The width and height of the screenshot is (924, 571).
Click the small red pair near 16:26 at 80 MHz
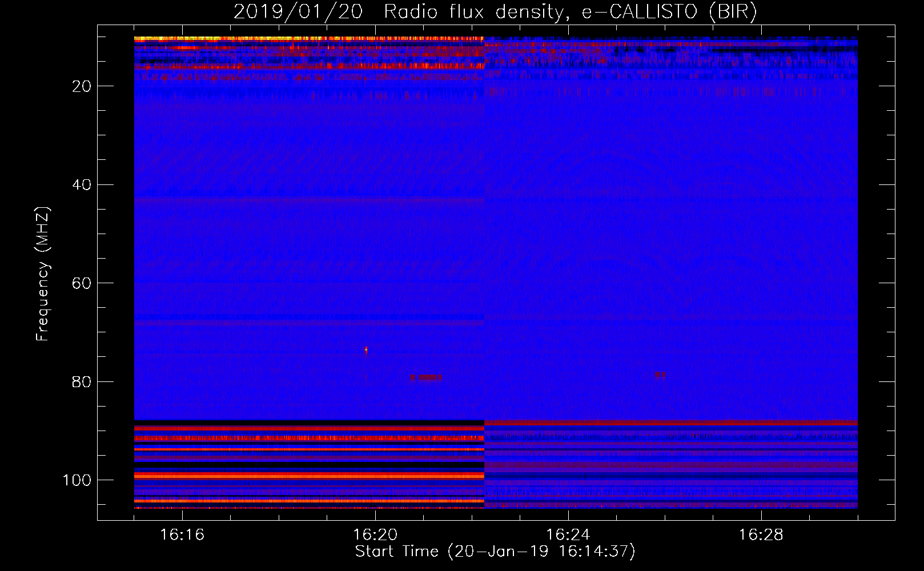660,375
